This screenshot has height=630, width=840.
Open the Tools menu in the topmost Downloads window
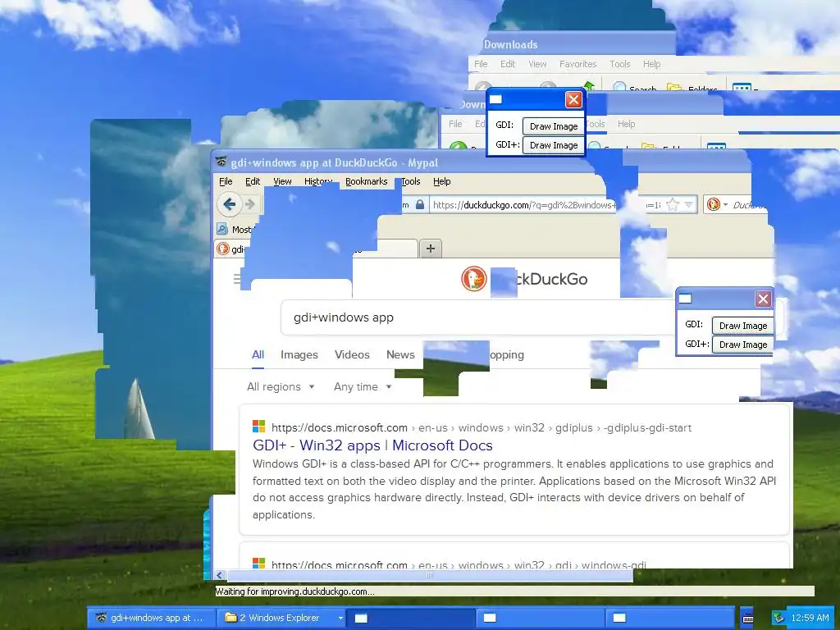click(620, 64)
